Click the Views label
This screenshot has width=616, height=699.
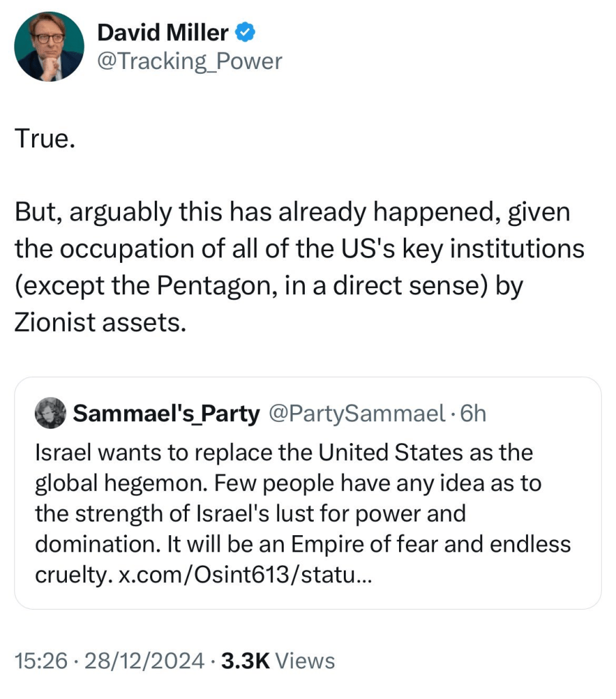coord(307,660)
